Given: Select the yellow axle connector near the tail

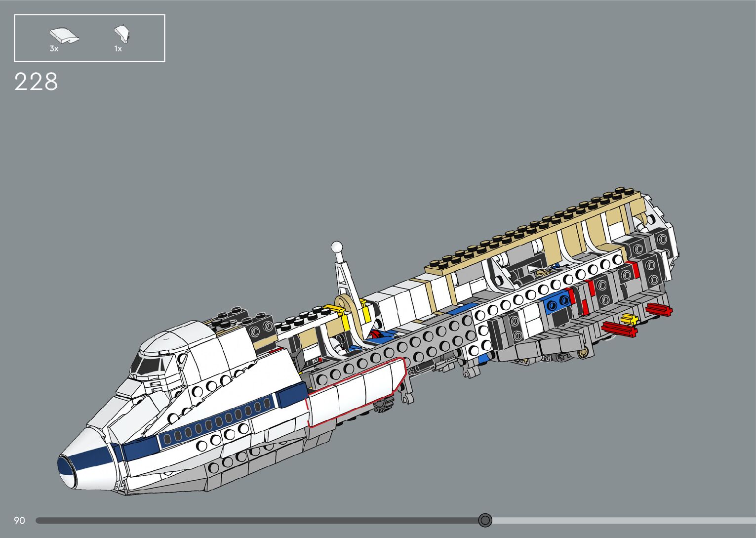Looking at the screenshot, I should click(x=630, y=319).
